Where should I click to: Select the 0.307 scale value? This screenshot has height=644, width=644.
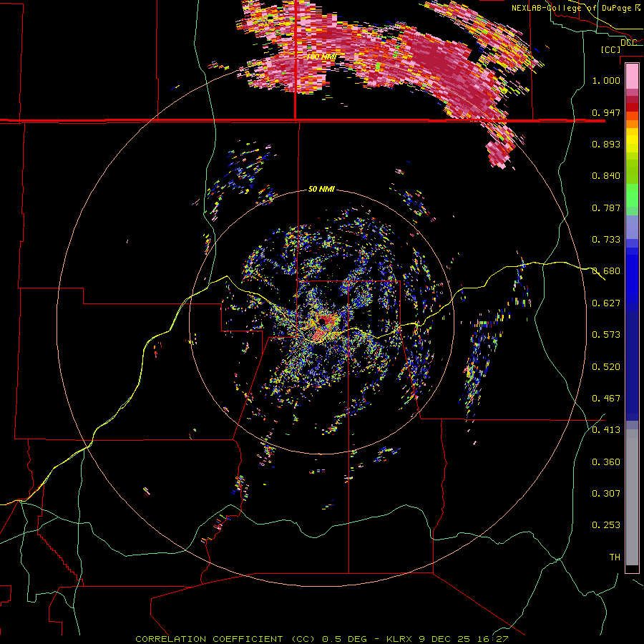[x=606, y=494]
